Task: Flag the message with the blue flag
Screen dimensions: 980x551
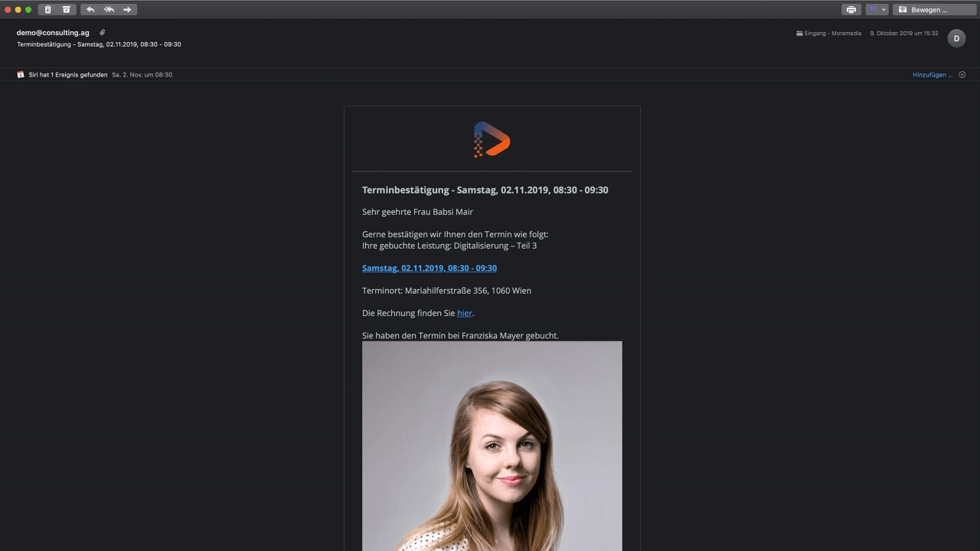Action: 873,9
